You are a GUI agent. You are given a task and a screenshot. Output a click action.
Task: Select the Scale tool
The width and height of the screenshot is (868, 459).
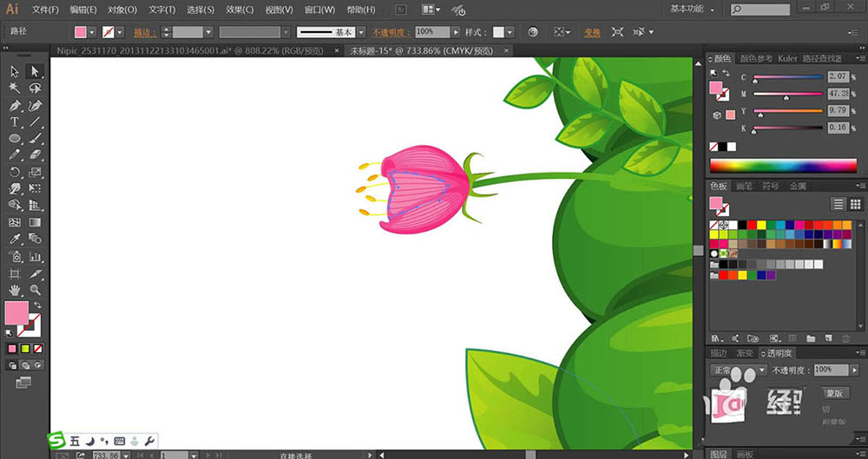[35, 172]
